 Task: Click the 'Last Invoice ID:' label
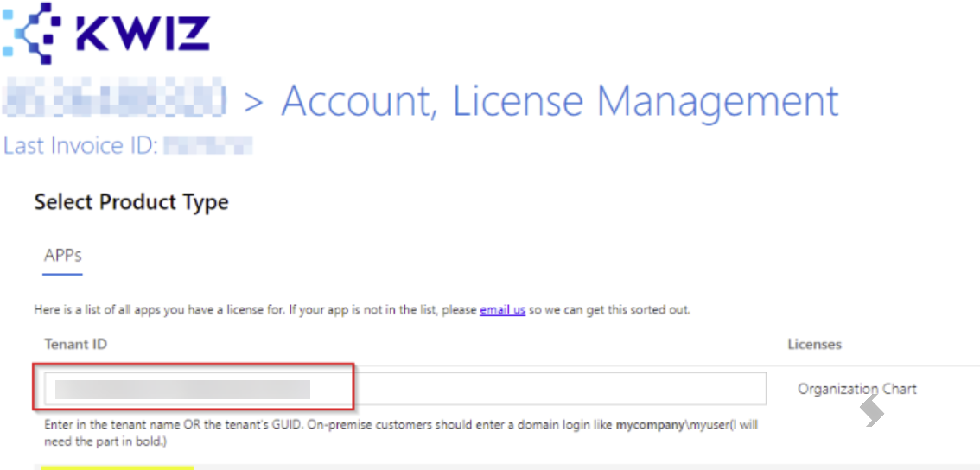pos(80,146)
